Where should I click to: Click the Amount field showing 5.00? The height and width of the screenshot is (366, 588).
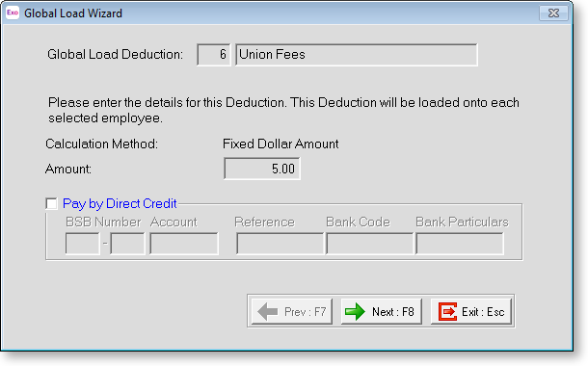[x=262, y=169]
